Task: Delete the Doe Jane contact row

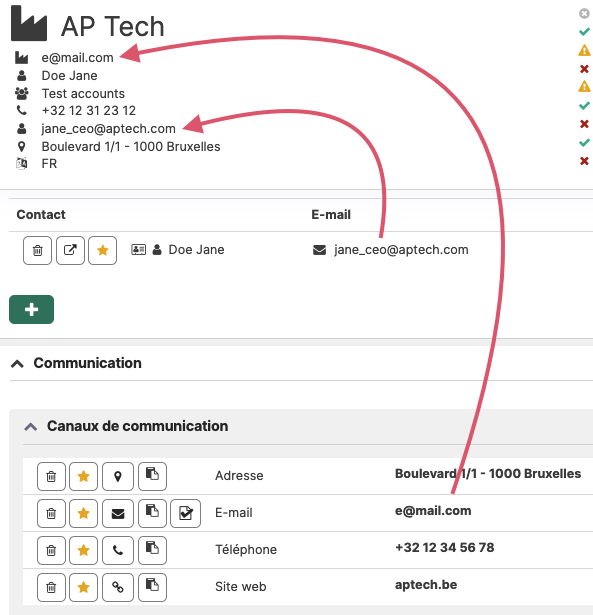Action: (x=37, y=250)
